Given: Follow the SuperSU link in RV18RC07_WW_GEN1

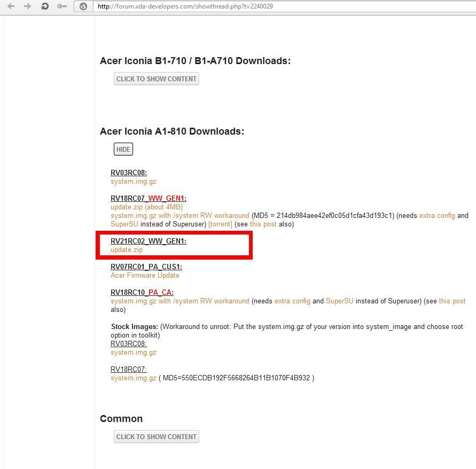Looking at the screenshot, I should 124,224.
